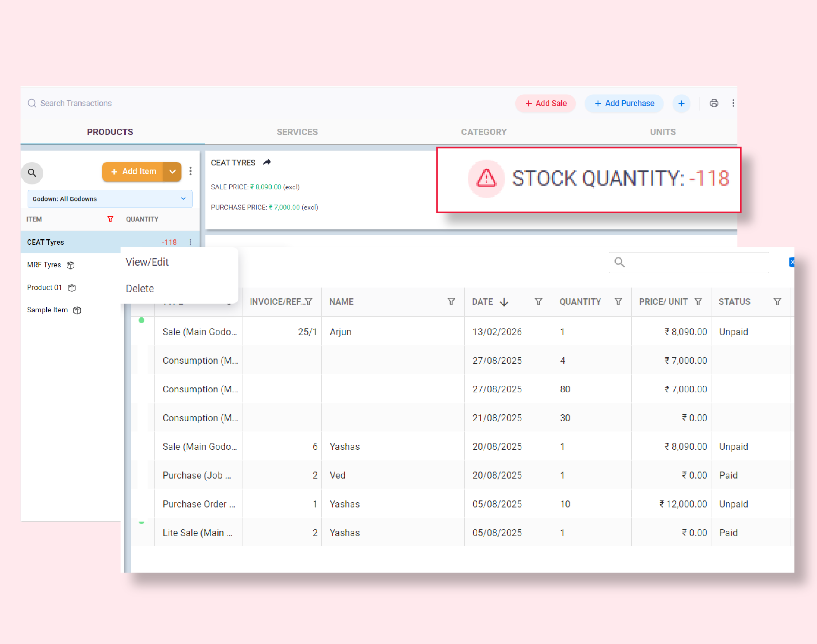Select Delete in the context menu

[140, 288]
